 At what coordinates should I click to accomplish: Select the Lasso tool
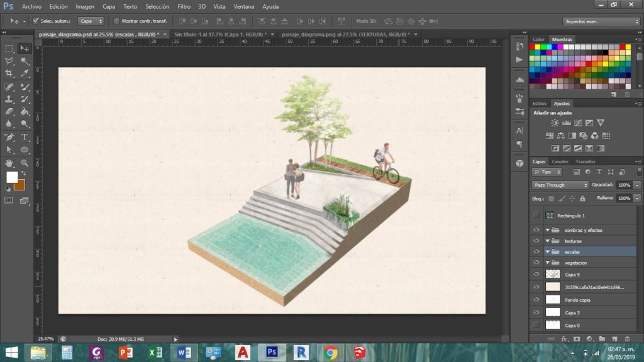coord(9,61)
